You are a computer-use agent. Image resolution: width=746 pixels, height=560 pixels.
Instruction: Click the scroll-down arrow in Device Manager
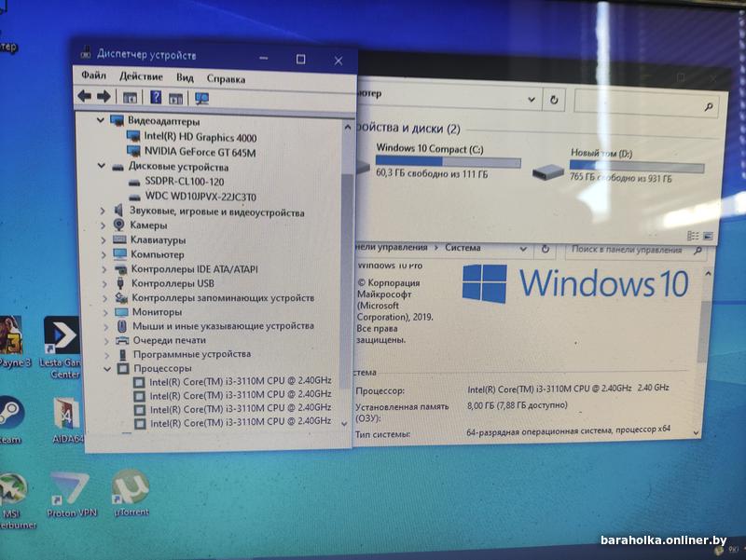click(x=344, y=423)
